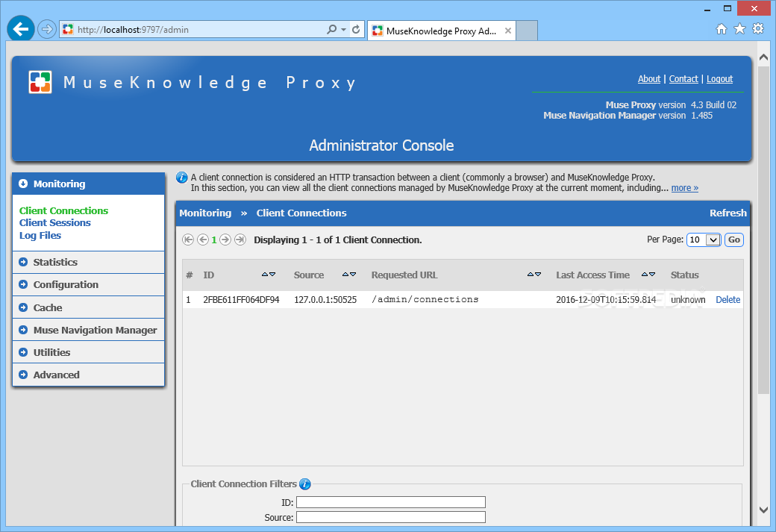Click the Source filter input field
Image resolution: width=776 pixels, height=532 pixels.
tap(391, 517)
